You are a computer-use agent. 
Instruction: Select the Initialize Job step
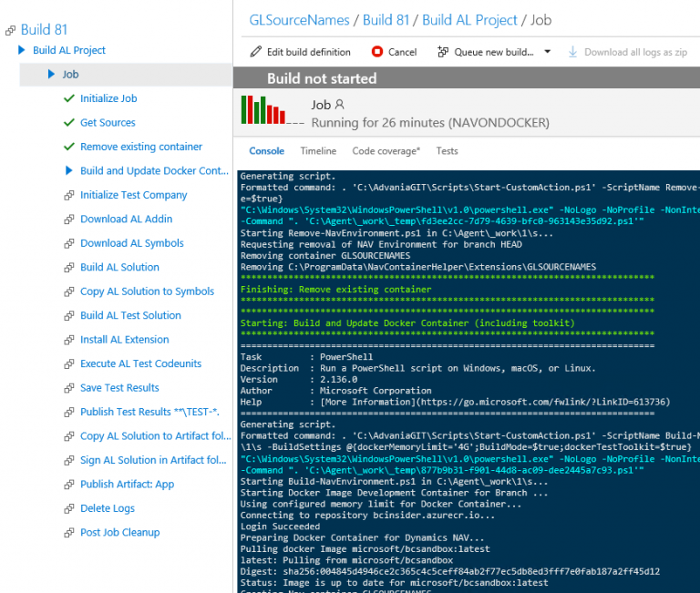point(108,98)
